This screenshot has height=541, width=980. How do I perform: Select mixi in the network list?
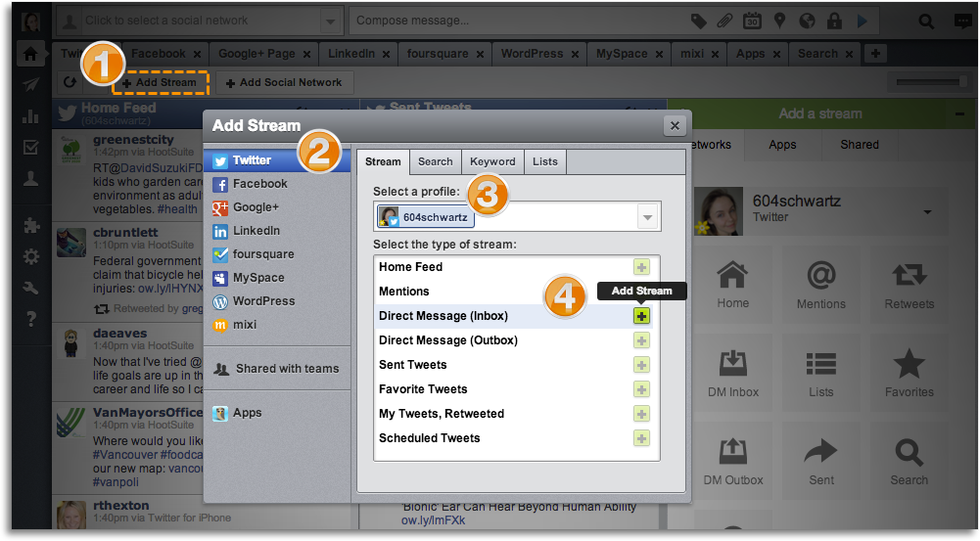[x=276, y=325]
